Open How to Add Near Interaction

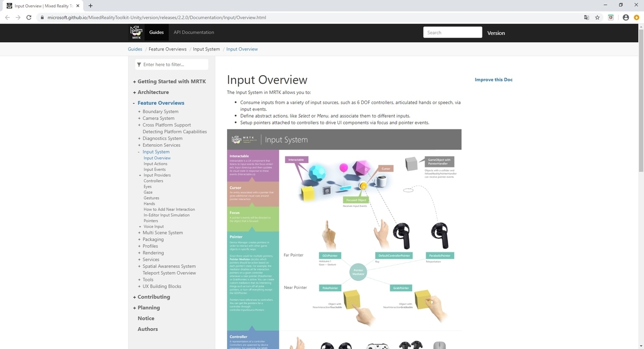(x=169, y=209)
